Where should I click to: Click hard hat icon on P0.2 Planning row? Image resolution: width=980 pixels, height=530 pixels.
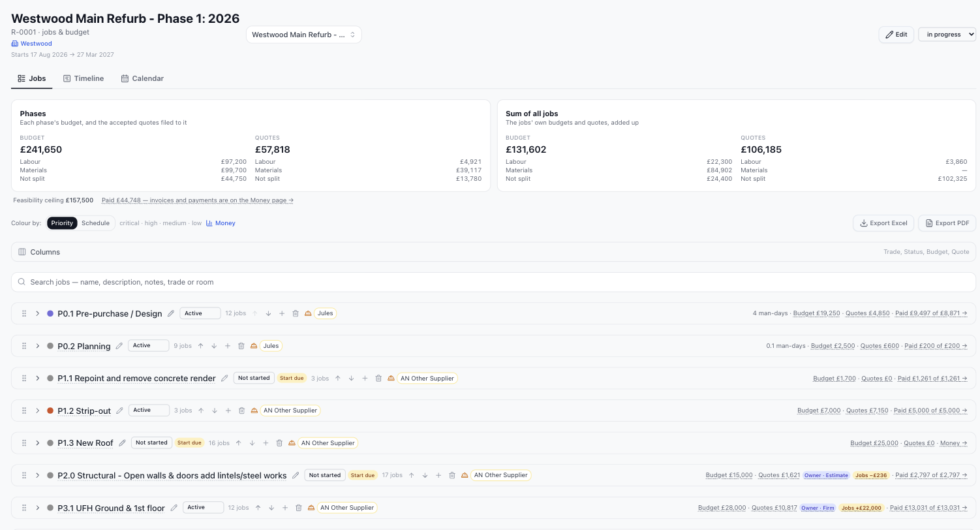254,346
